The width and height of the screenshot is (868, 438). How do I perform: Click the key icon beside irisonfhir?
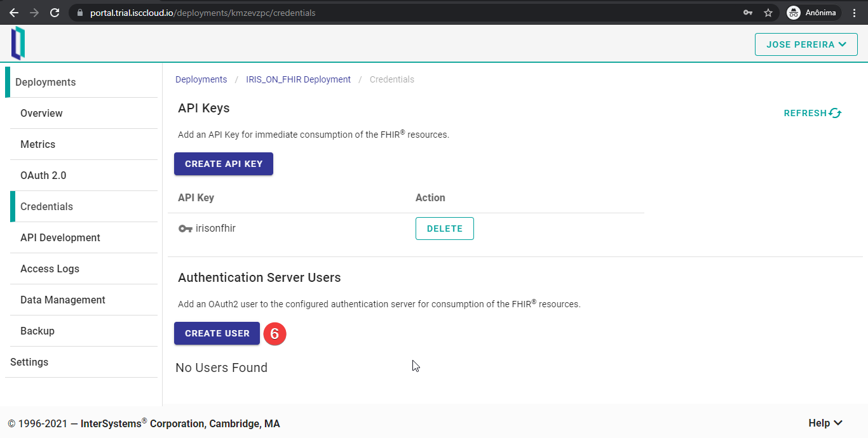pos(186,229)
